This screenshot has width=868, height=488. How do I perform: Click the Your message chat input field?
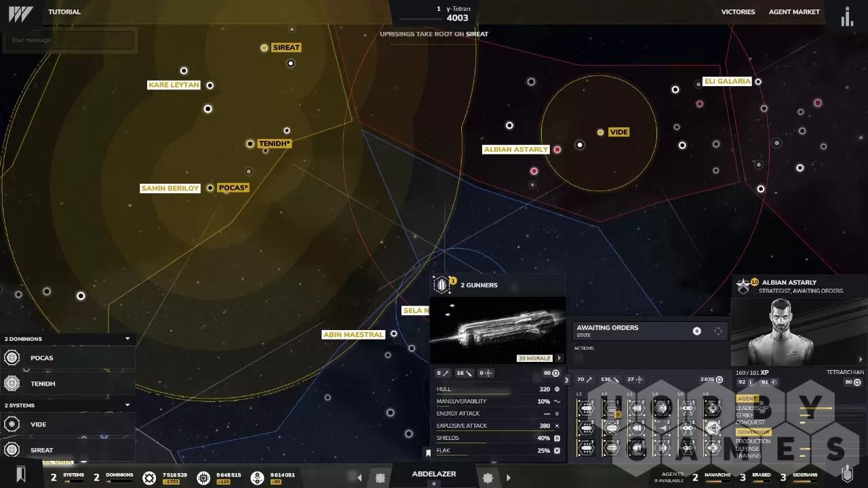70,40
